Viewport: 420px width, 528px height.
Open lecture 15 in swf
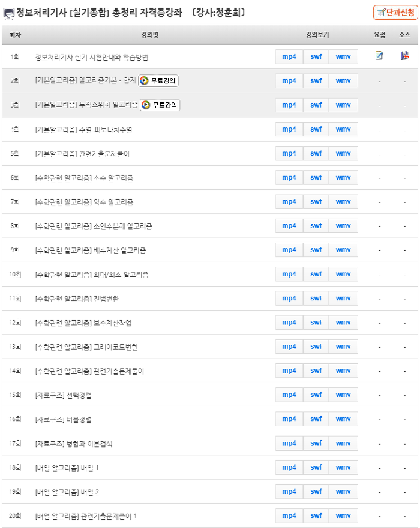click(316, 395)
